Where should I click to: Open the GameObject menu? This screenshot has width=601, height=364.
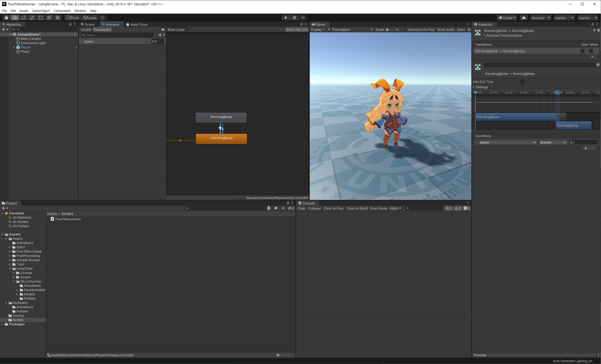click(x=41, y=11)
